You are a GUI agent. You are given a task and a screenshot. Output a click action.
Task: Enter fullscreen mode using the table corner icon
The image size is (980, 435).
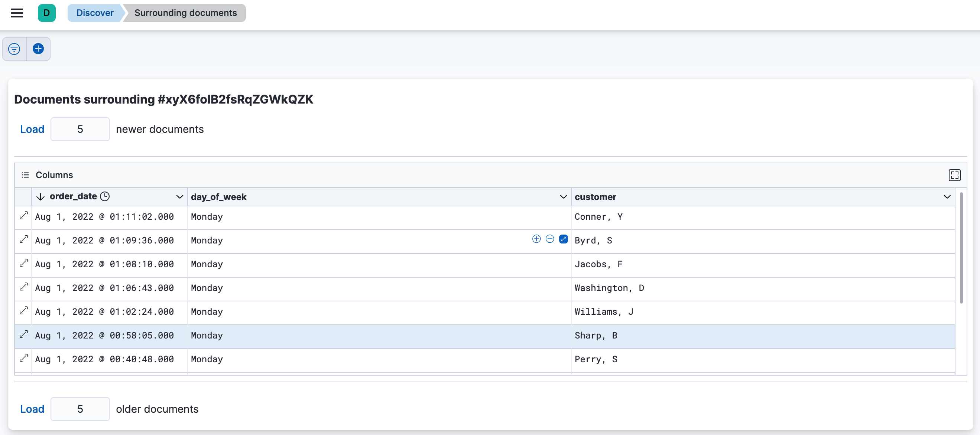[x=955, y=175]
